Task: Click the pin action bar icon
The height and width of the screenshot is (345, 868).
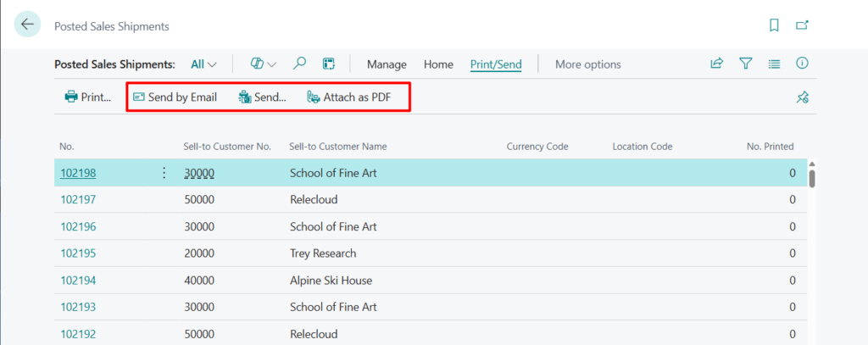Action: click(802, 97)
